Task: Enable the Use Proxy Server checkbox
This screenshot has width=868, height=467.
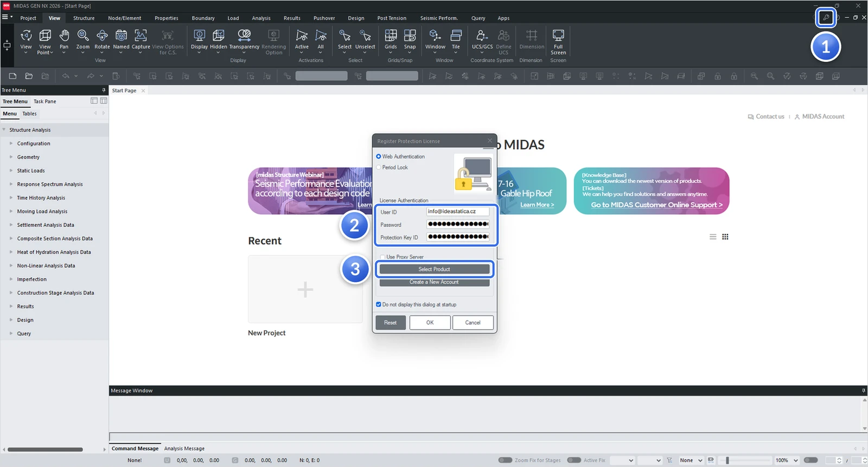Action: [382, 257]
